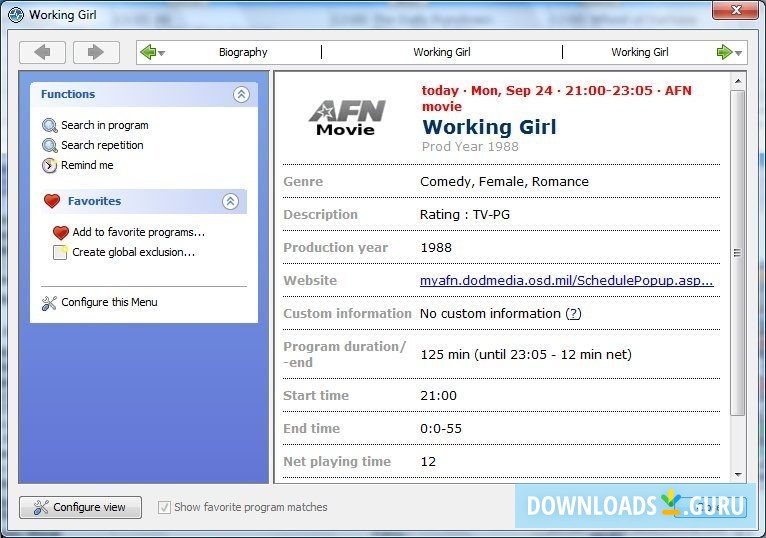
Task: Click the green previous program arrow
Action: (148, 52)
